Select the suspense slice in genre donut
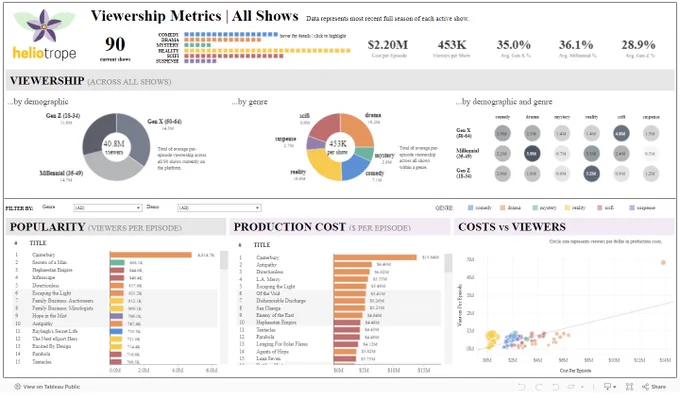This screenshot has height=398, width=680. [x=315, y=143]
